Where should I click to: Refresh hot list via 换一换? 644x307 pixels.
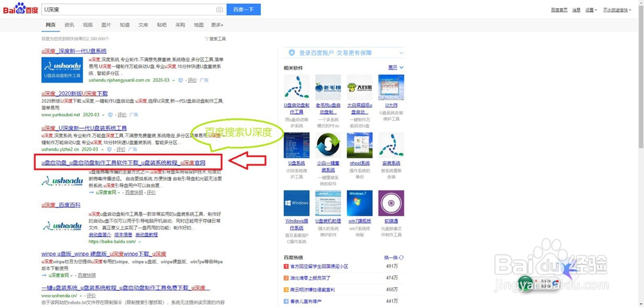tap(394, 257)
